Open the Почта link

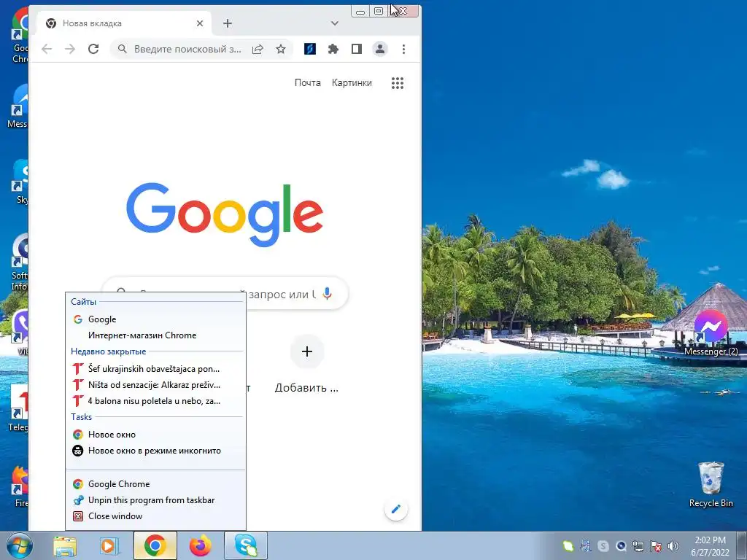pyautogui.click(x=307, y=83)
